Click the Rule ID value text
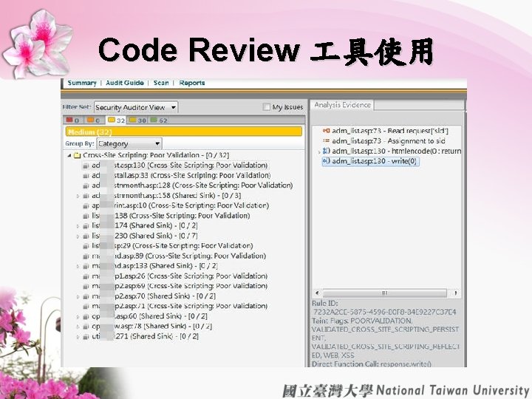Image resolution: width=532 pixels, height=399 pixels. tap(384, 312)
